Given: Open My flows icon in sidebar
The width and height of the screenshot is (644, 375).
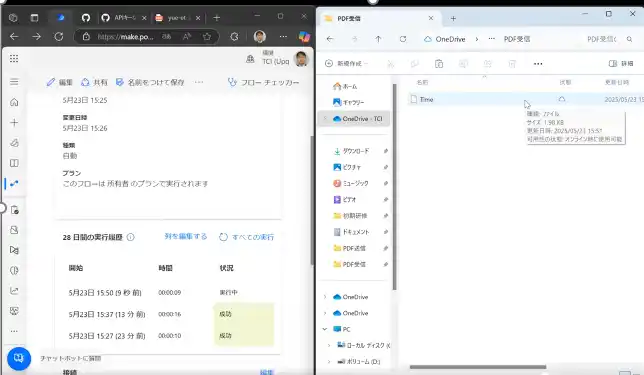Looking at the screenshot, I should pos(14,184).
